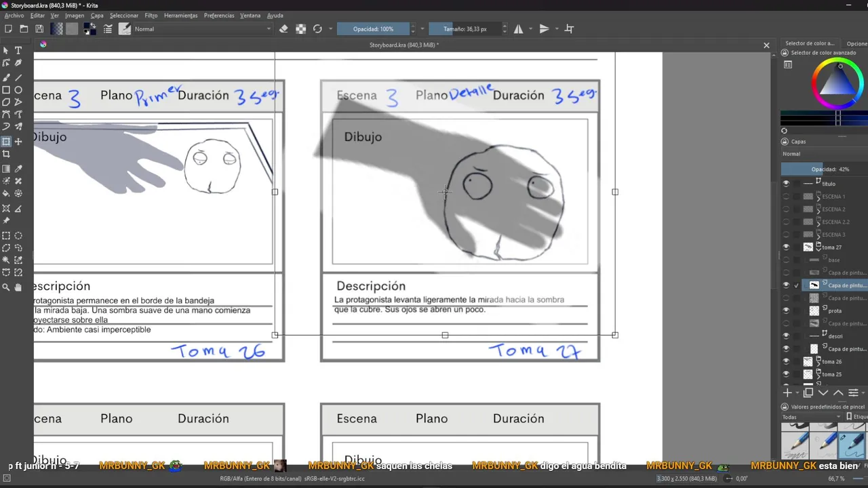Reload the original brush preset
This screenshot has width=868, height=488.
317,29
